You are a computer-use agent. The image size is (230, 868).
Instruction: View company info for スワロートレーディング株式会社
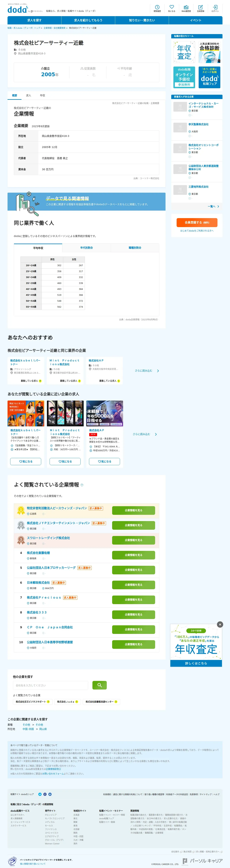[x=133, y=540]
